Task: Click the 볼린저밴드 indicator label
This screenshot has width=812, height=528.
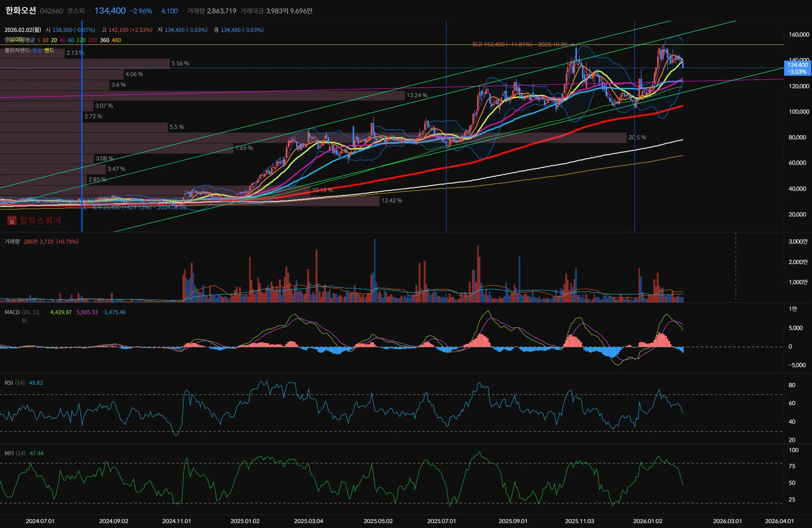Action: pos(17,50)
